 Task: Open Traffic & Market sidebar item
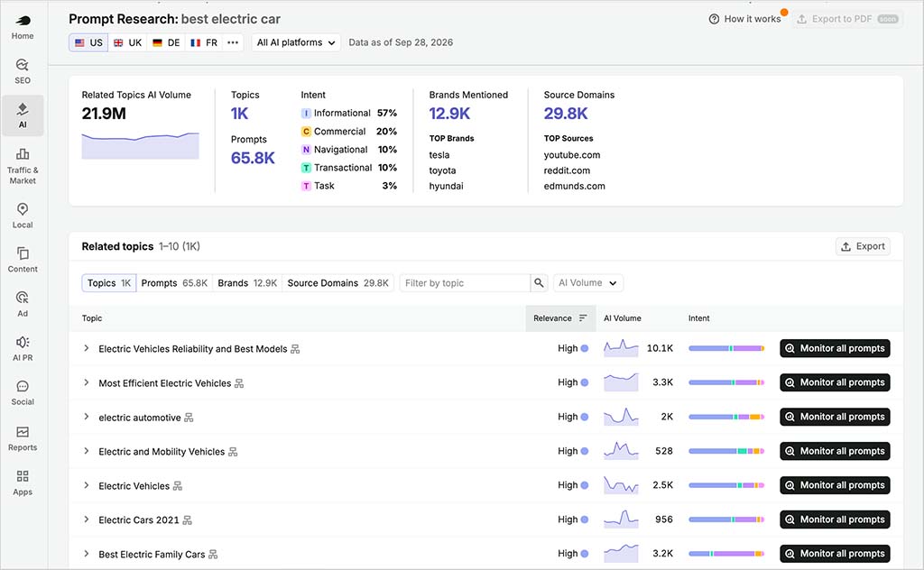pos(23,166)
